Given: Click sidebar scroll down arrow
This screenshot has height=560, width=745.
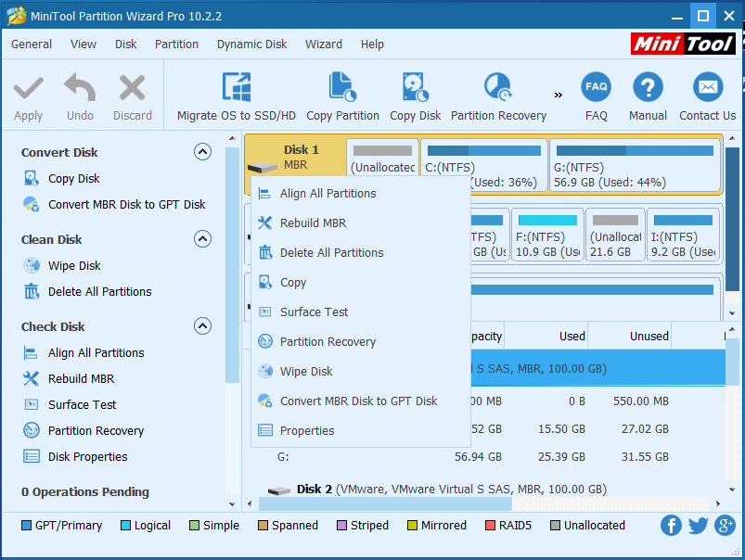Looking at the screenshot, I should click(x=232, y=504).
